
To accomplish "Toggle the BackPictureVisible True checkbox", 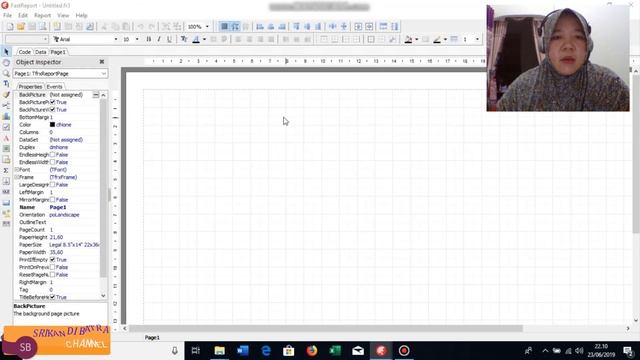I will coord(52,110).
